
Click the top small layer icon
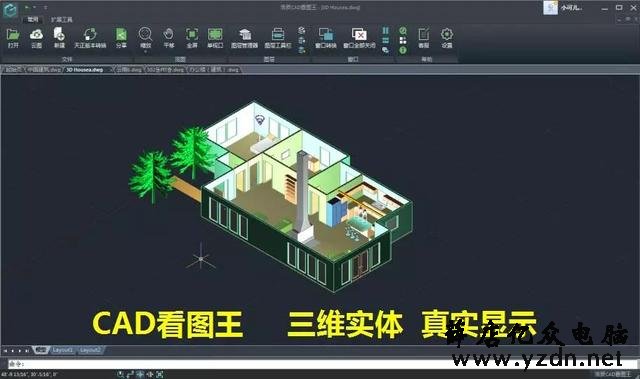click(x=302, y=30)
